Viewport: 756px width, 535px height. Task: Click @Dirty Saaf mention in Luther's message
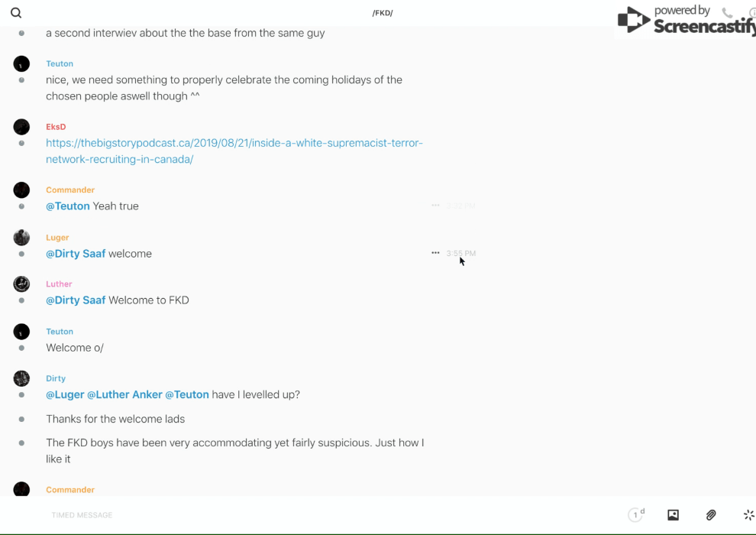click(x=76, y=300)
